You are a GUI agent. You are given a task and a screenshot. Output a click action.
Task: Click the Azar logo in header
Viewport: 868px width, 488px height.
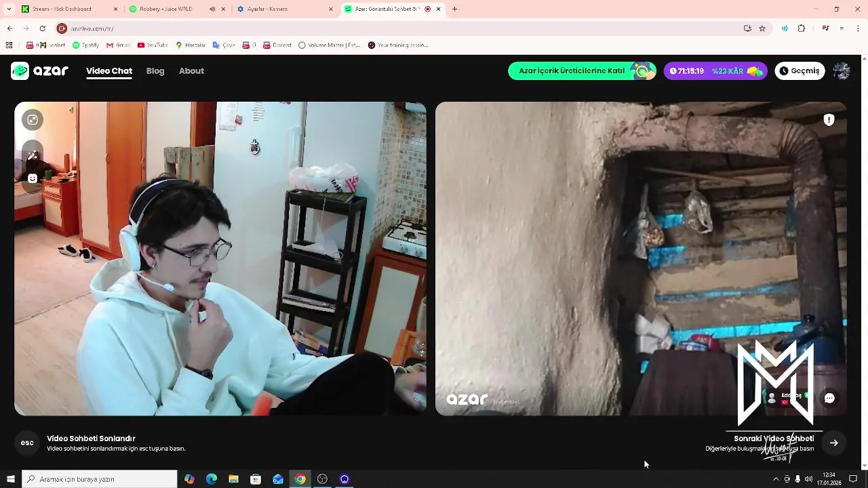pyautogui.click(x=40, y=70)
